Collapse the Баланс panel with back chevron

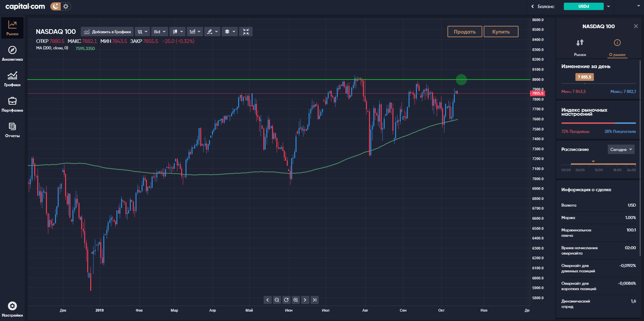[x=532, y=6]
